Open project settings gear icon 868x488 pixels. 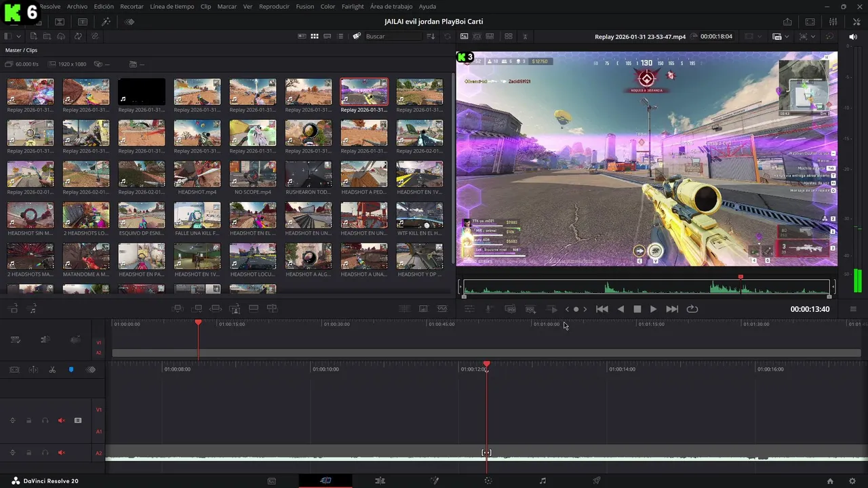[852, 481]
